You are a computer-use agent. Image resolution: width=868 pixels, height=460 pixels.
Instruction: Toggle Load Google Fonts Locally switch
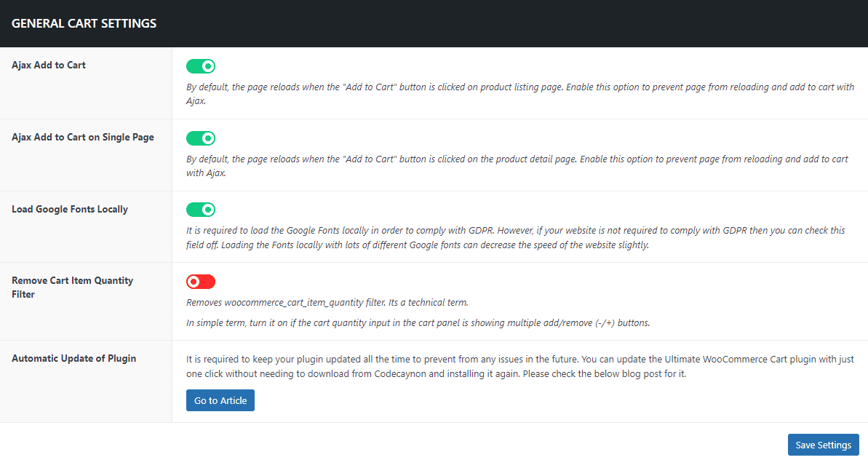pyautogui.click(x=200, y=210)
